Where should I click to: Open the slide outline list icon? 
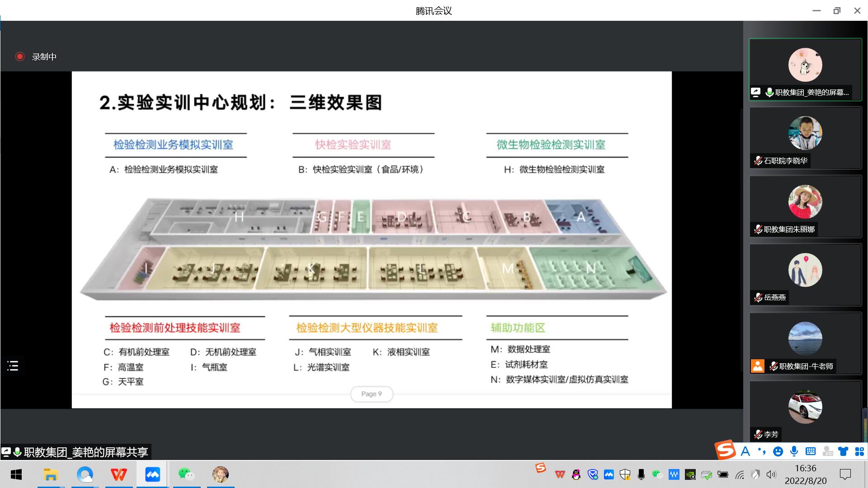pyautogui.click(x=13, y=366)
